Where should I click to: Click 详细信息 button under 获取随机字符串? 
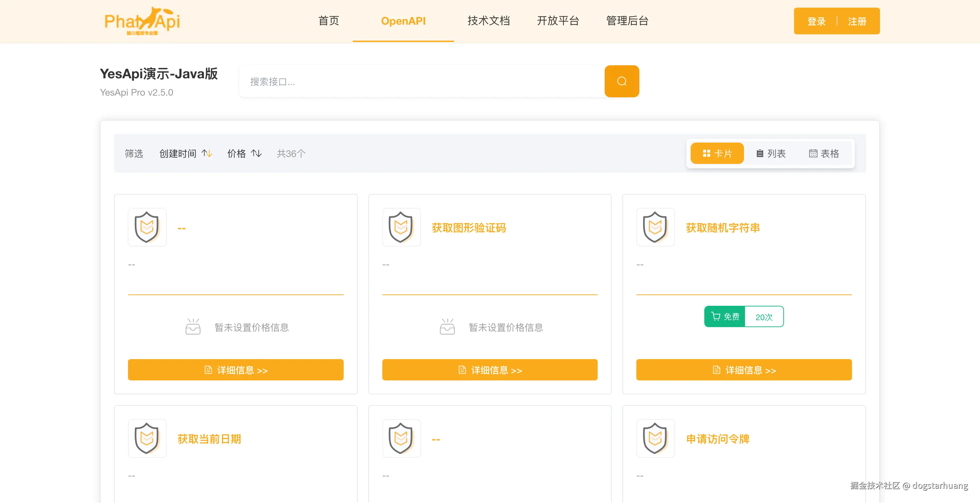coord(743,369)
